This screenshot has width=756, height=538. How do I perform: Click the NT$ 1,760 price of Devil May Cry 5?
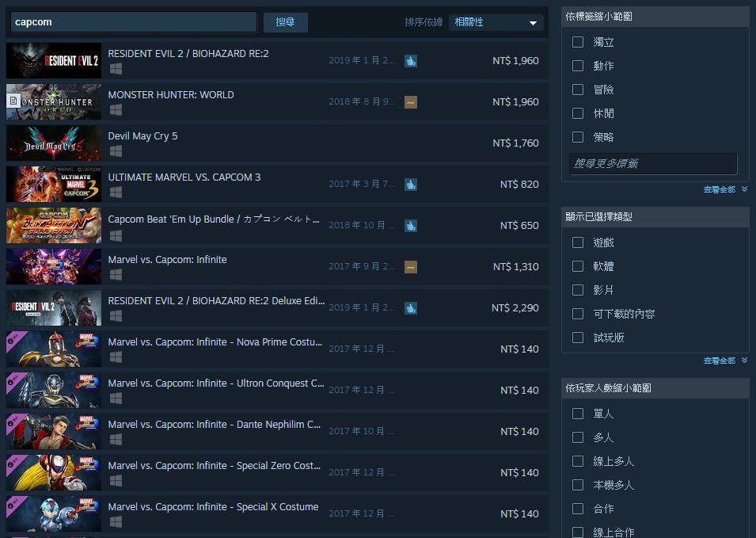click(x=515, y=143)
